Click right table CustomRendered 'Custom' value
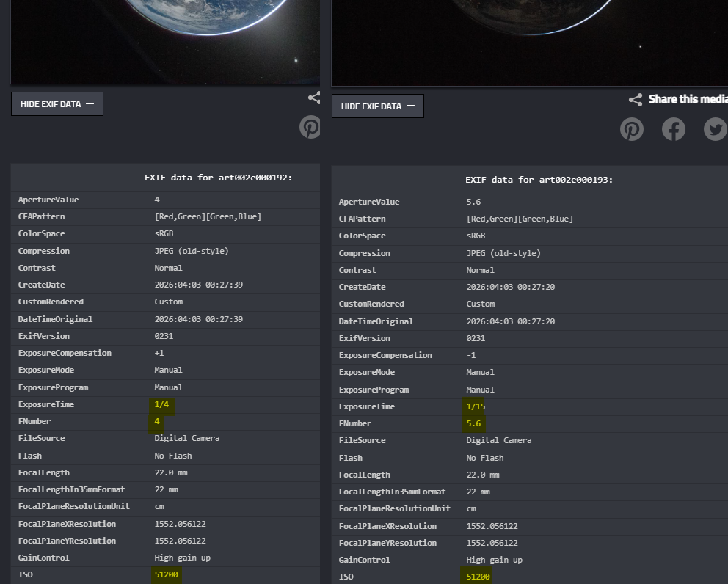 [x=481, y=304]
